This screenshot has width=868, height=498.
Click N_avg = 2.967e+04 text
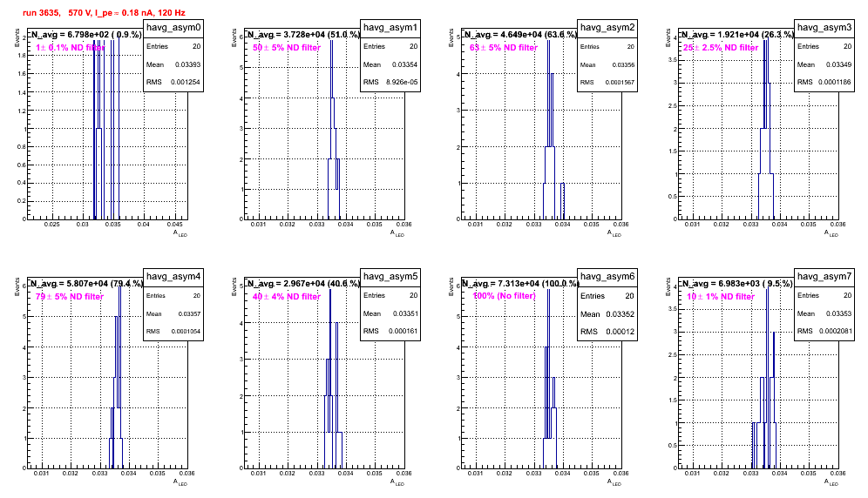tap(302, 283)
